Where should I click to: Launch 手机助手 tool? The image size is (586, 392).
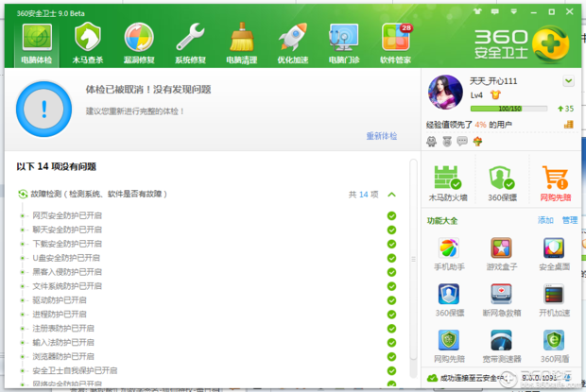(449, 254)
